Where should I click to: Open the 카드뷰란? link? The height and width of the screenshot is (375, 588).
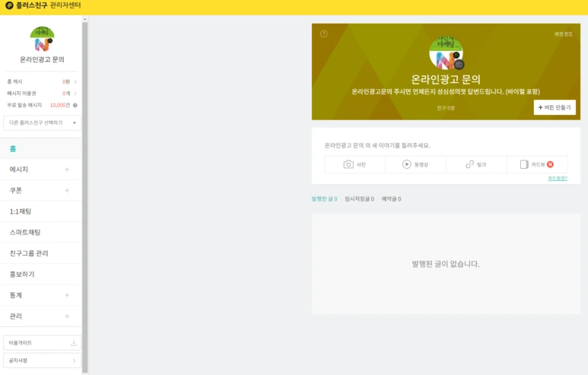coord(558,178)
